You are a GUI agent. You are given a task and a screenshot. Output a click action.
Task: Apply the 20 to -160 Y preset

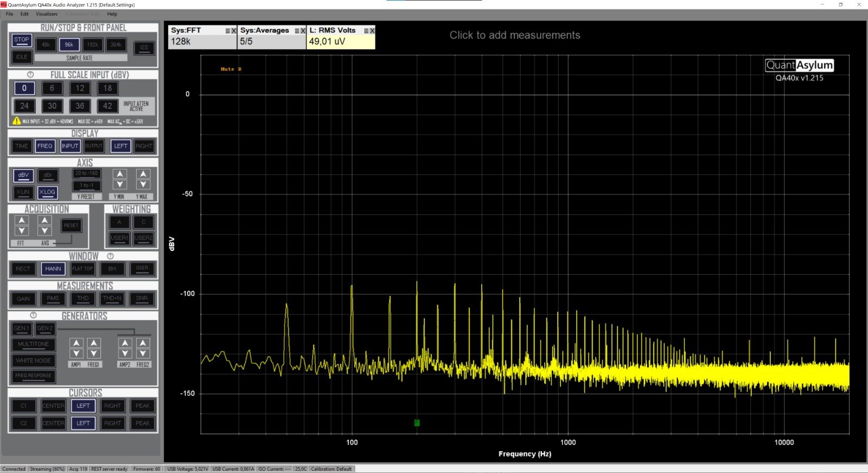87,174
